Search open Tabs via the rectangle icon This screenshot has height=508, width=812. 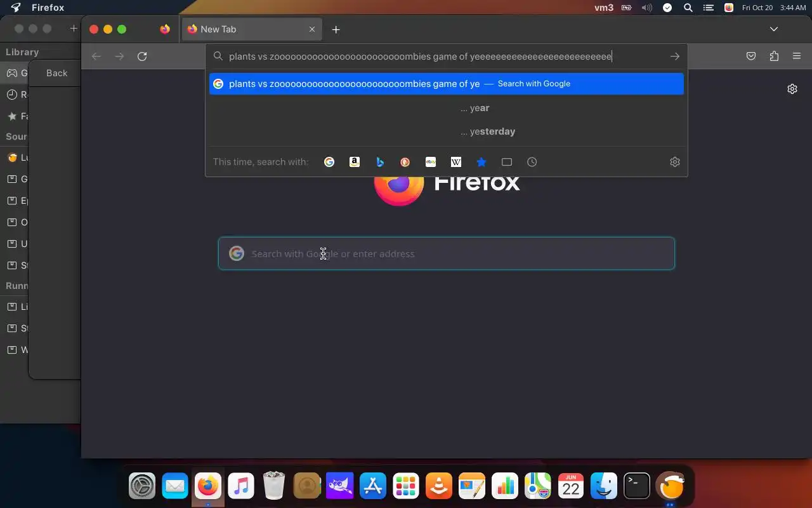507,162
